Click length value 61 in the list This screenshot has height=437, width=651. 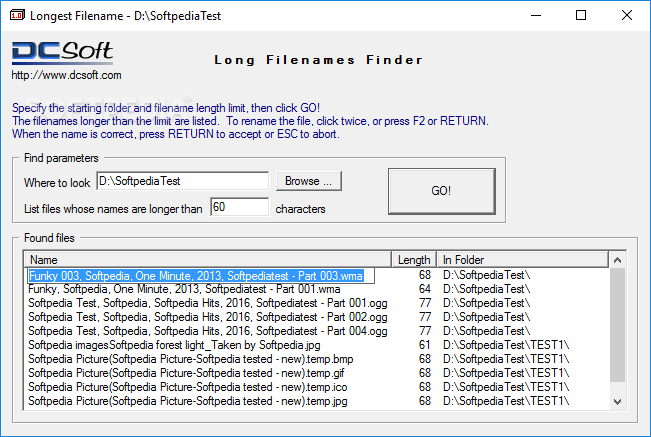(425, 345)
